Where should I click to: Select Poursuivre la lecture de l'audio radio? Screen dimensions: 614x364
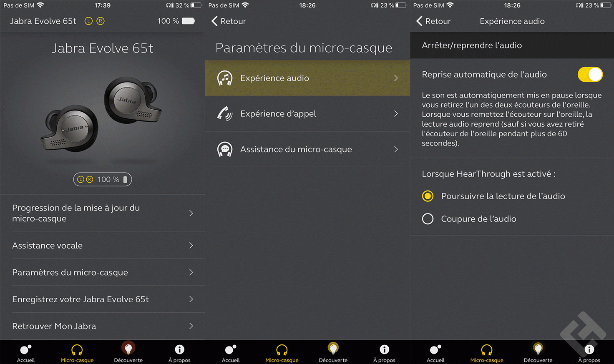pyautogui.click(x=428, y=196)
